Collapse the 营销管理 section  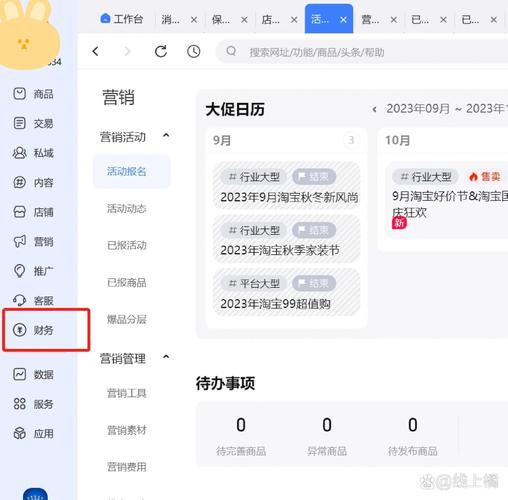click(166, 357)
